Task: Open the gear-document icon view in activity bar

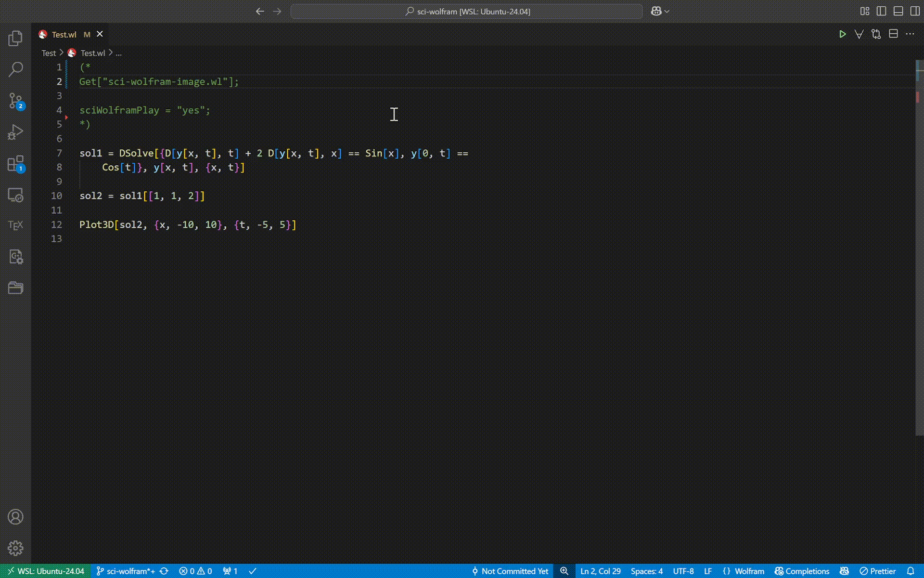Action: pyautogui.click(x=15, y=257)
